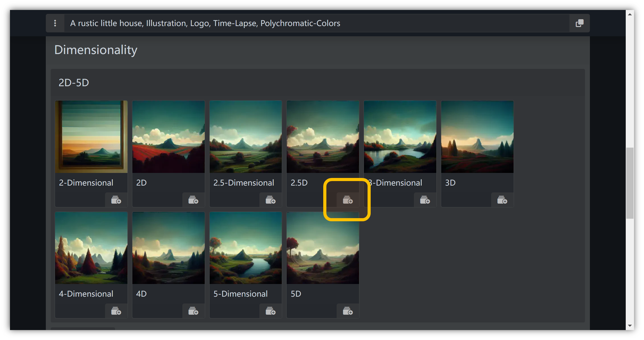
Task: Open the 3D landscape thumbnail
Action: (x=477, y=136)
